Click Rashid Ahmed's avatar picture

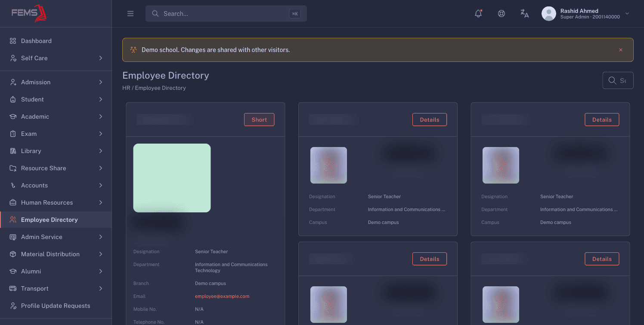click(548, 13)
